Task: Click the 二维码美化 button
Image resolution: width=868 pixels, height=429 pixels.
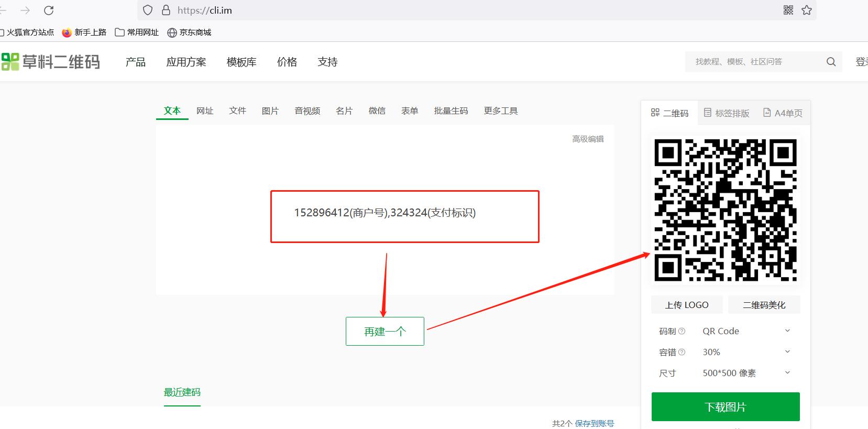Action: pos(764,305)
